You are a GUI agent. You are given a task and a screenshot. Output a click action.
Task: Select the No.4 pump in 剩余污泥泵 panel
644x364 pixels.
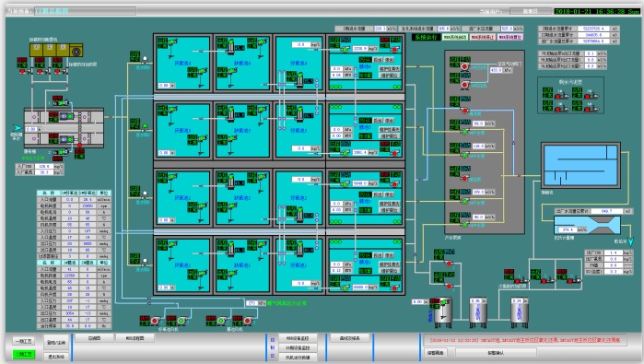click(591, 109)
